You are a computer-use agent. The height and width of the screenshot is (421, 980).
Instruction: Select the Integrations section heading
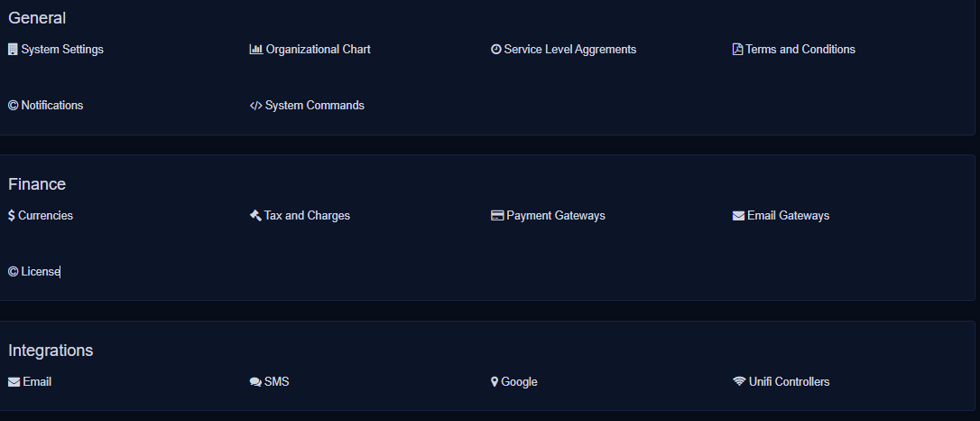coord(51,351)
